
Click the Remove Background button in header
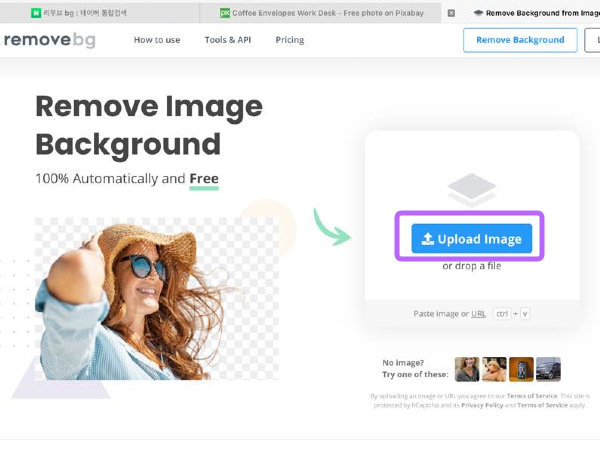[520, 40]
